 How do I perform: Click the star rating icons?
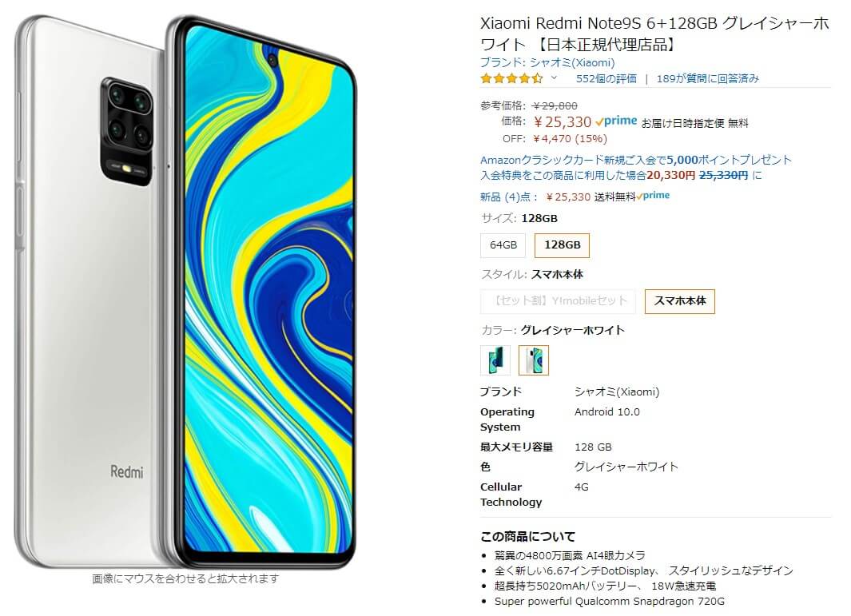point(511,78)
